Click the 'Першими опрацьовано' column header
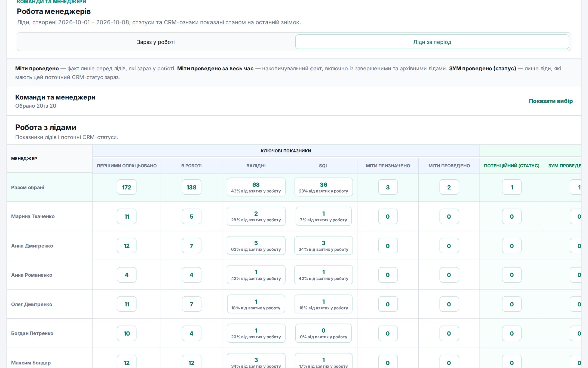 [127, 166]
